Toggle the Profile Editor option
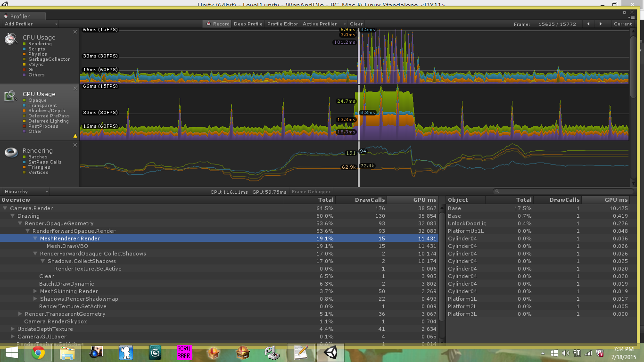644x362 pixels. [283, 24]
